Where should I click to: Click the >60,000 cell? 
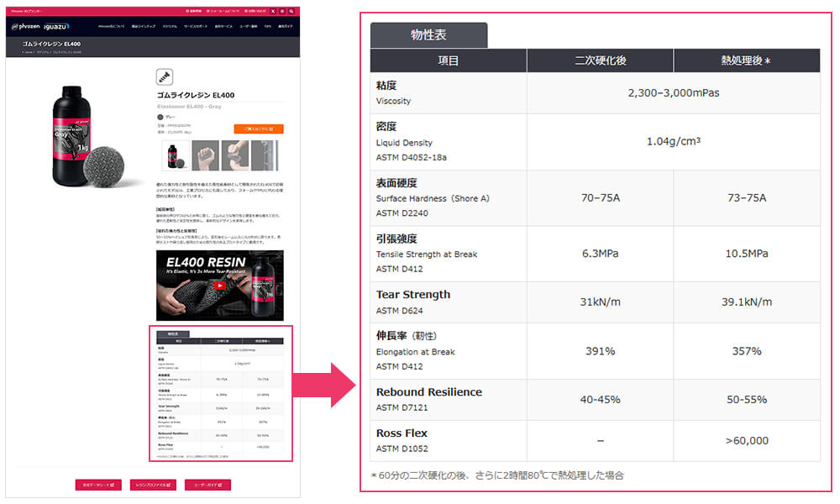[746, 441]
